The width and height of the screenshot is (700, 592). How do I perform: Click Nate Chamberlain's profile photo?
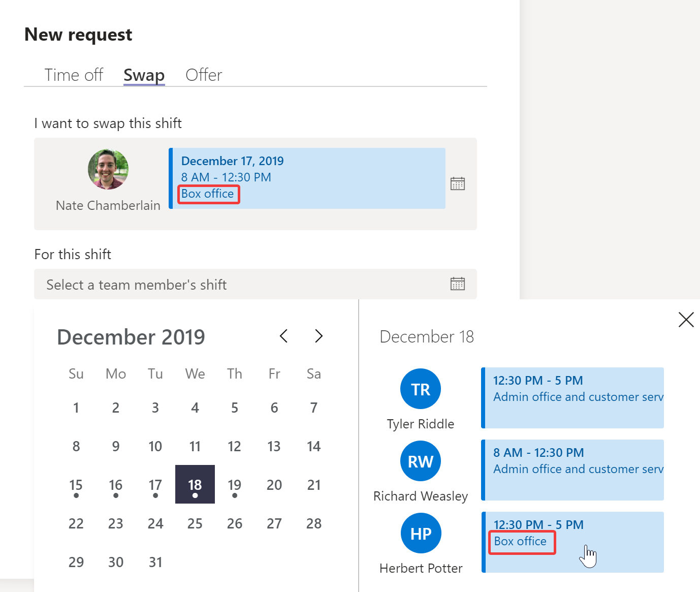pos(108,169)
